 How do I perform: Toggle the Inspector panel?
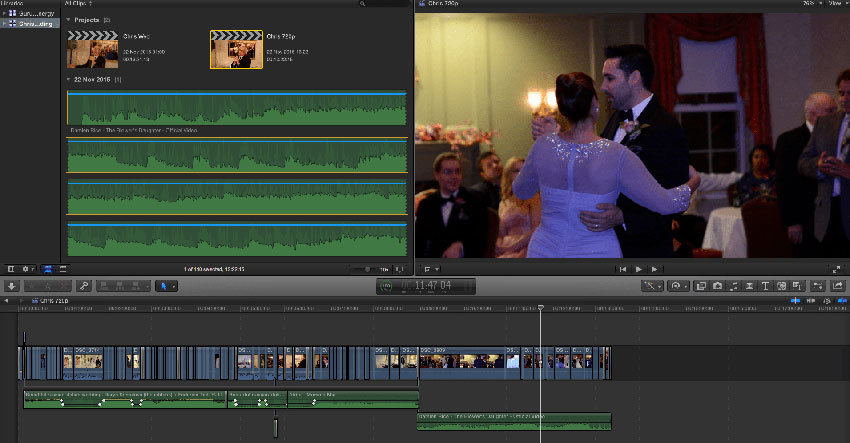pyautogui.click(x=818, y=286)
